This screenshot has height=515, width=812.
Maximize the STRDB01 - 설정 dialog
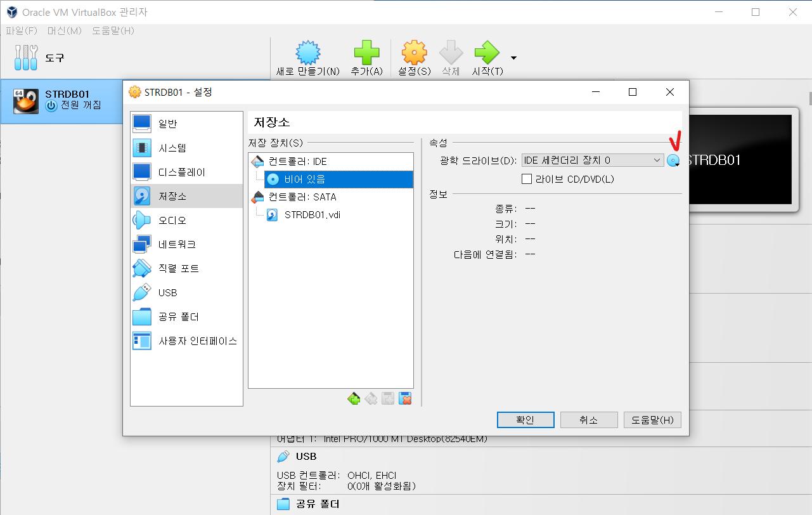click(x=632, y=92)
